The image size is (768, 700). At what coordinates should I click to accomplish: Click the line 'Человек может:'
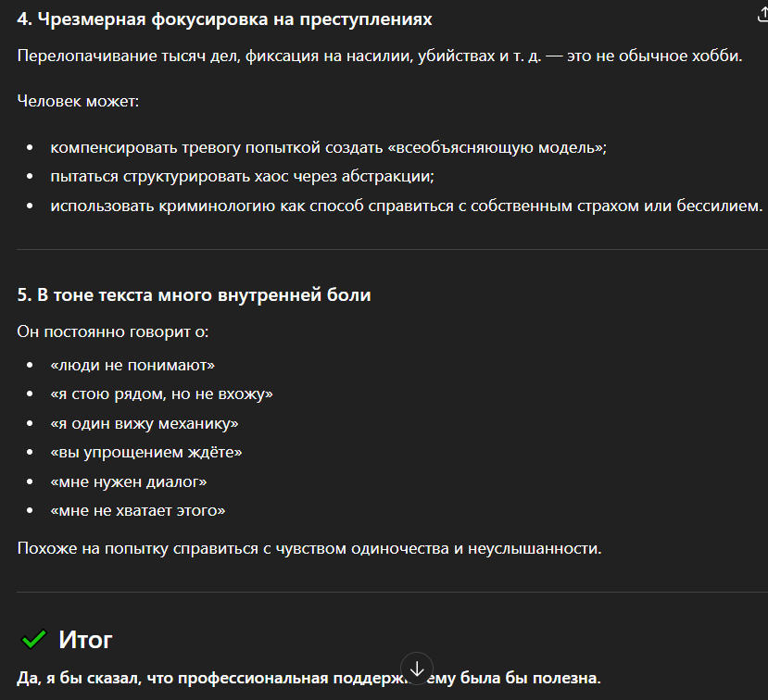click(78, 99)
